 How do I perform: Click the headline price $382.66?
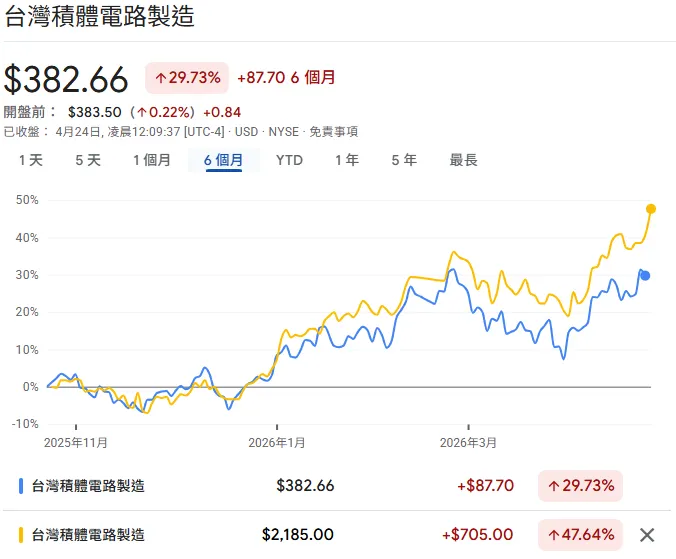click(x=66, y=79)
